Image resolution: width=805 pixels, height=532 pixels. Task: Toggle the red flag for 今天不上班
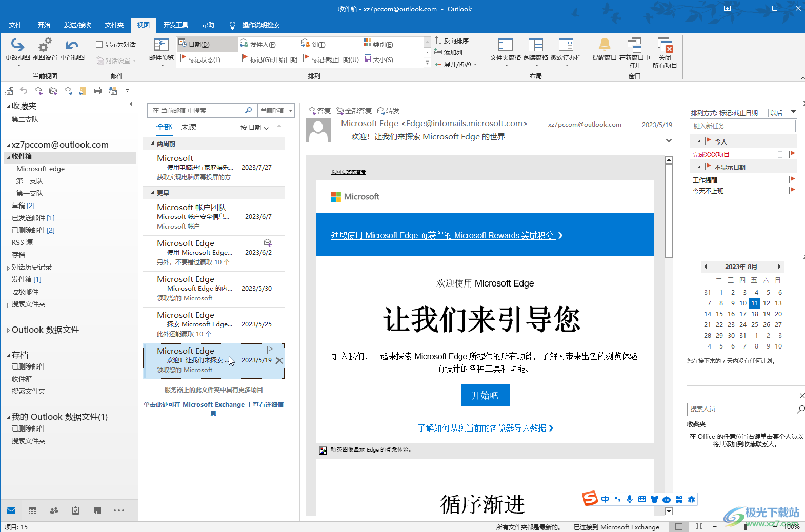[x=792, y=190]
